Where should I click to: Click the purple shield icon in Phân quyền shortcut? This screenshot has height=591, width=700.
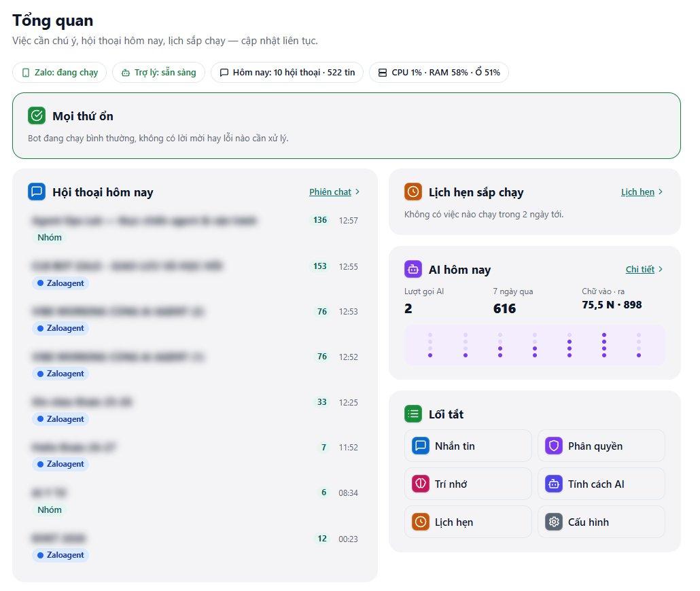[x=554, y=446]
